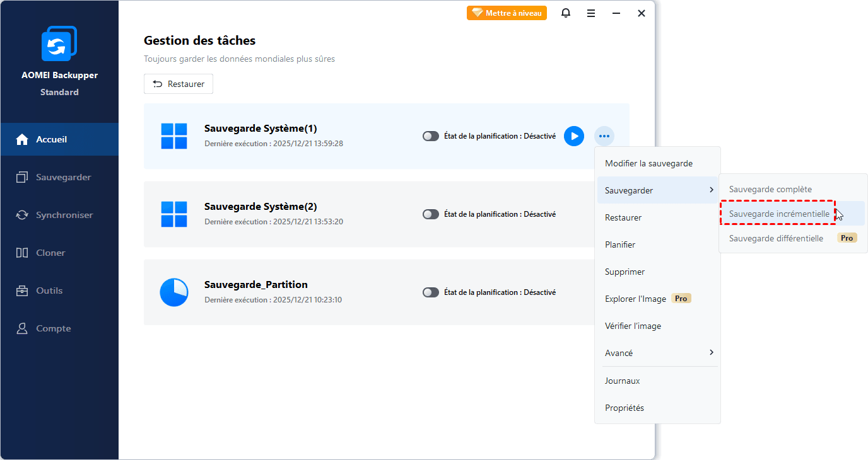Expand the Sauvegarder submenu arrow
The height and width of the screenshot is (460, 868).
[711, 190]
